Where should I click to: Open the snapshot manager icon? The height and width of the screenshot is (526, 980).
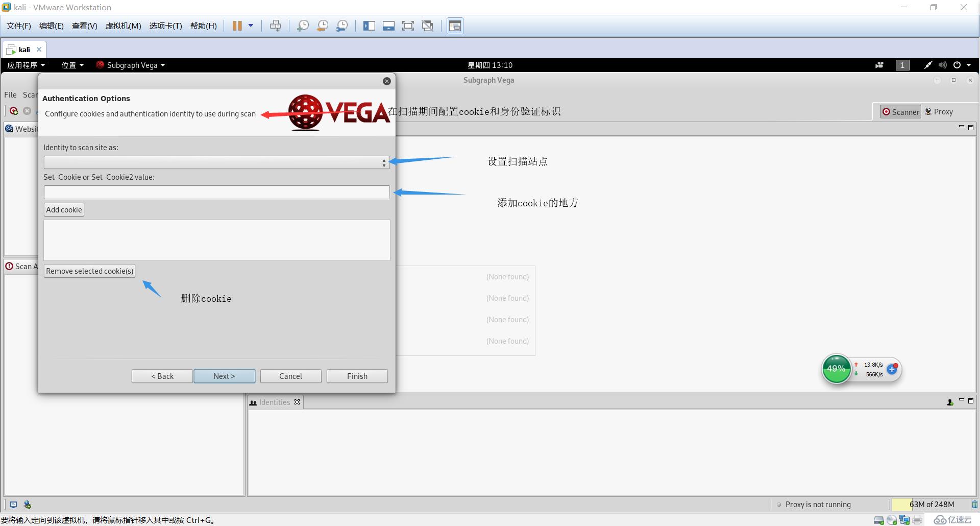[342, 26]
